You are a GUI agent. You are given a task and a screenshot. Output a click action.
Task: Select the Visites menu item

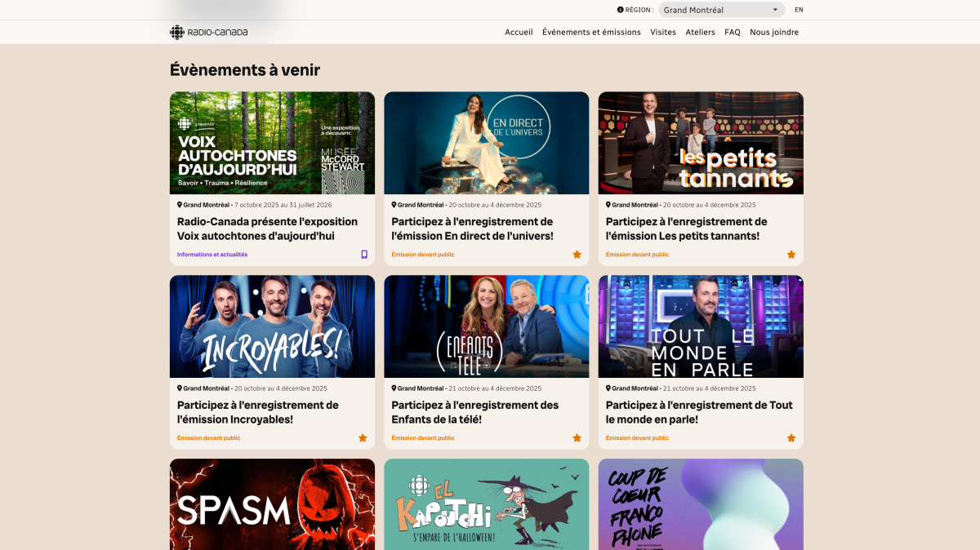[663, 33]
